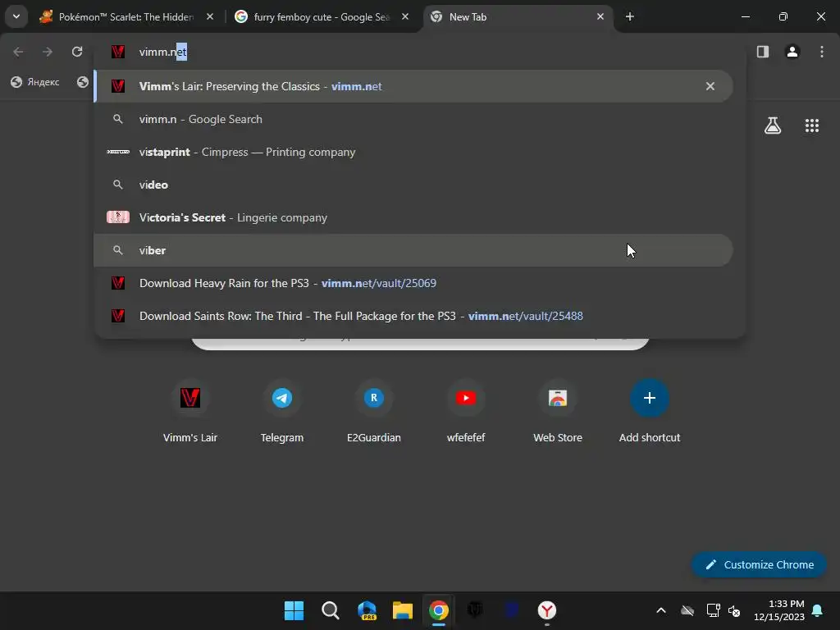The width and height of the screenshot is (840, 630).
Task: Open the Vimm's Lair shortcut
Action: tap(190, 412)
